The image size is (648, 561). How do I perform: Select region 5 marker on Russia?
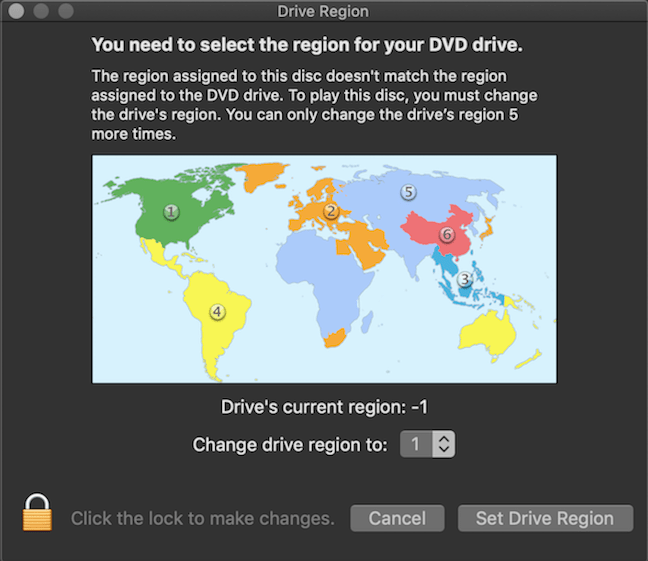[408, 192]
